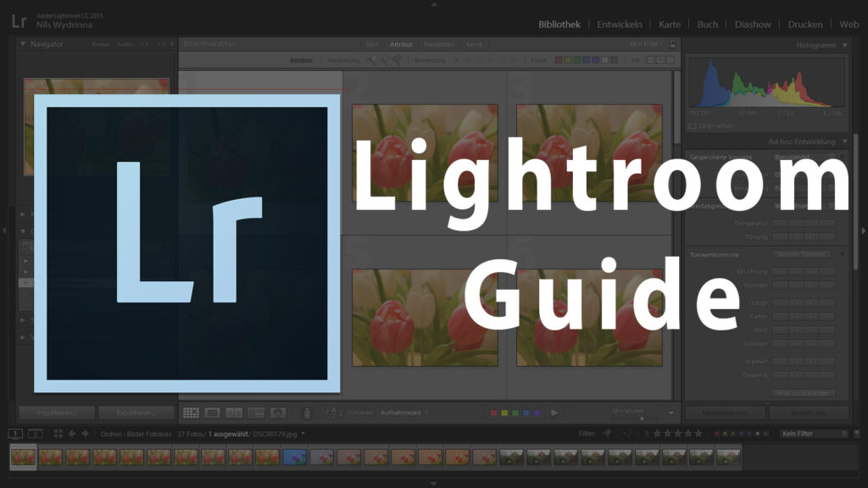The height and width of the screenshot is (488, 868).
Task: Open the second window via the '2' icon
Action: point(36,434)
